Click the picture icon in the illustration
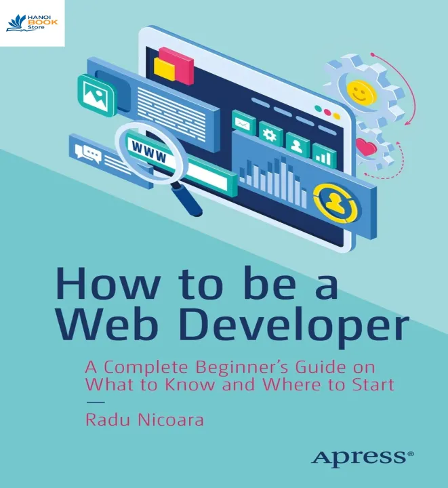Viewport: 448px width, 488px height. (97, 96)
